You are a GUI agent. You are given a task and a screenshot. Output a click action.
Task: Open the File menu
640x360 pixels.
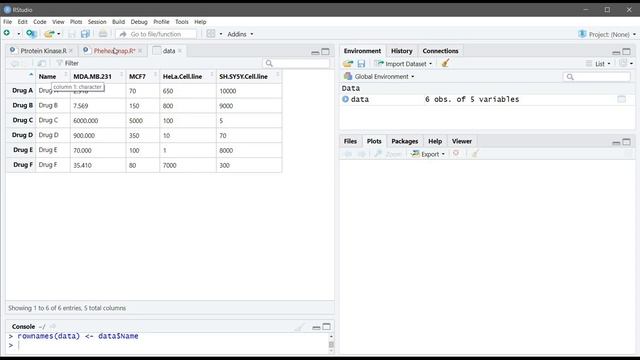coord(7,22)
